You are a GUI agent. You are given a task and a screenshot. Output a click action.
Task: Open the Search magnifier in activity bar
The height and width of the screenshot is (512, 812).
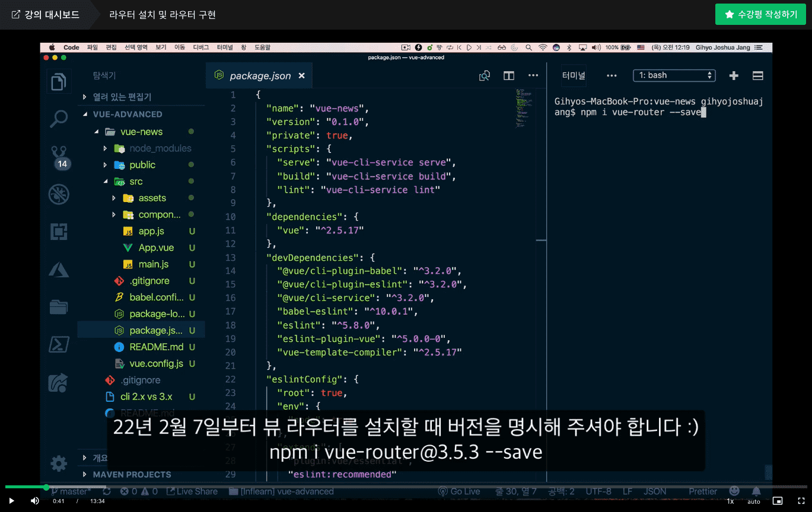[x=58, y=119]
